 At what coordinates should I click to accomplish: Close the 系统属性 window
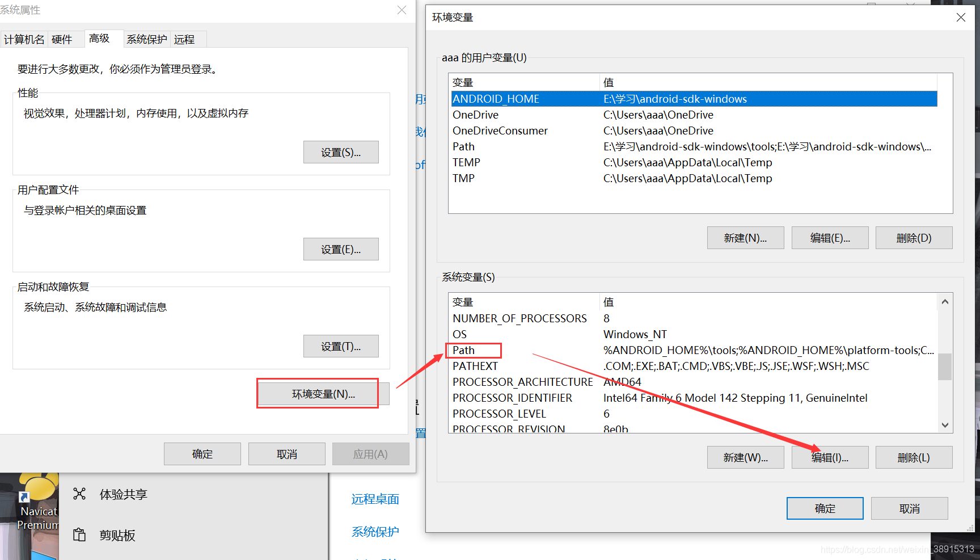point(402,10)
